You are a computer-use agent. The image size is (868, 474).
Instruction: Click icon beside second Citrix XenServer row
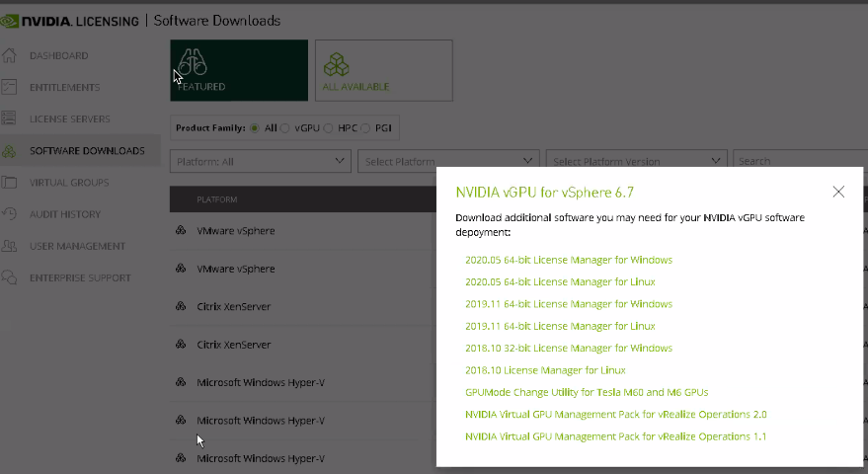(x=181, y=344)
